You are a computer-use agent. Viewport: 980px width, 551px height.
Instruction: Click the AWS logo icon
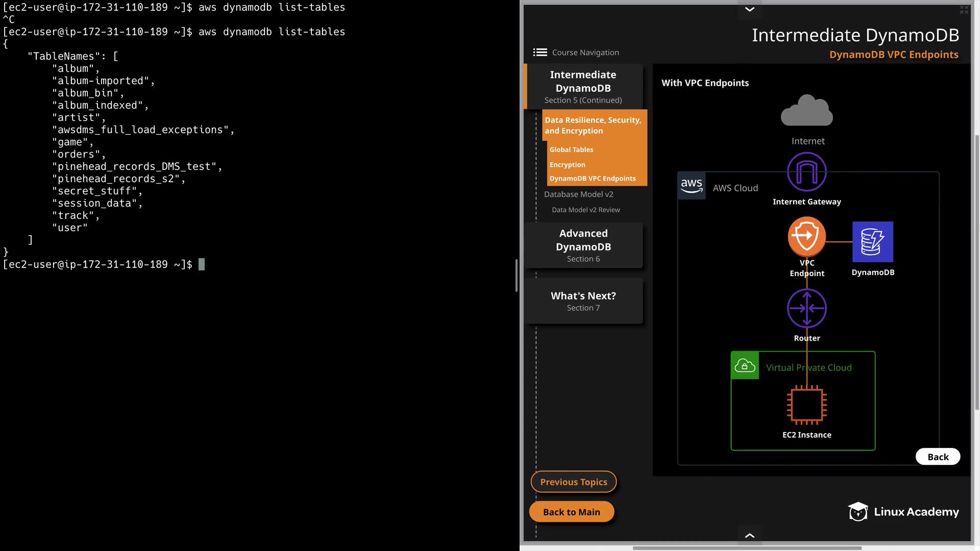click(692, 186)
